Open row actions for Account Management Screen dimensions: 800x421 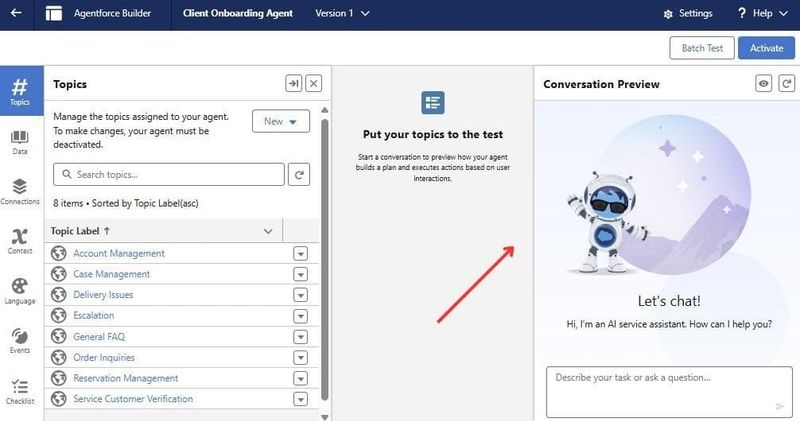(301, 253)
